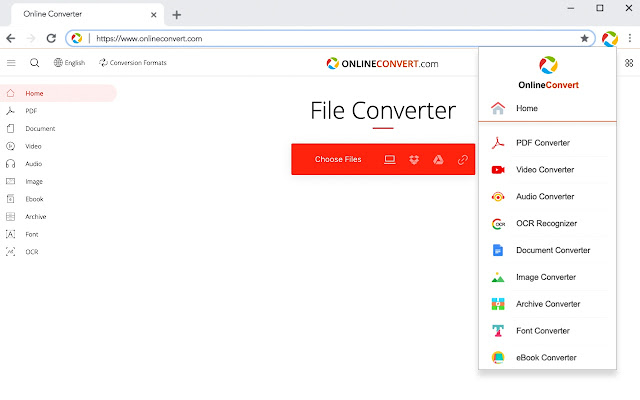Click the site icon in address bar
The width and height of the screenshot is (640, 400).
(x=77, y=38)
